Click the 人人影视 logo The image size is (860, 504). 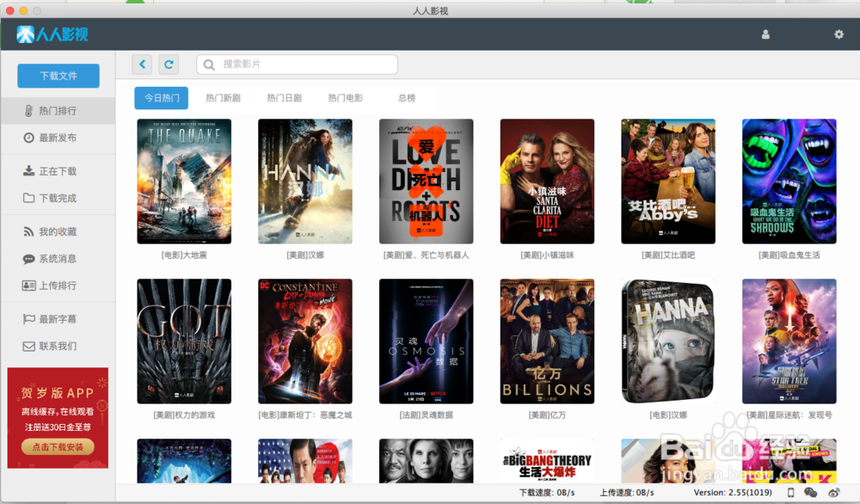(52, 34)
